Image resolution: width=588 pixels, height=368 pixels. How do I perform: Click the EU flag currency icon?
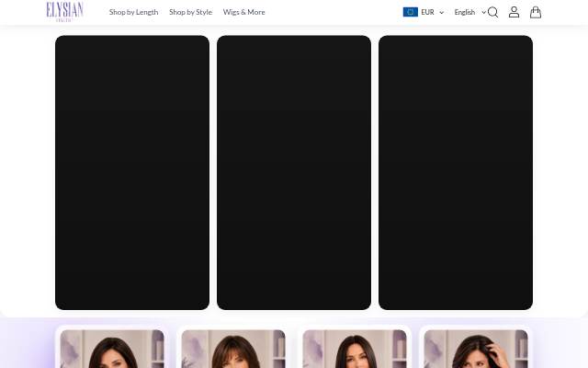pos(411,12)
